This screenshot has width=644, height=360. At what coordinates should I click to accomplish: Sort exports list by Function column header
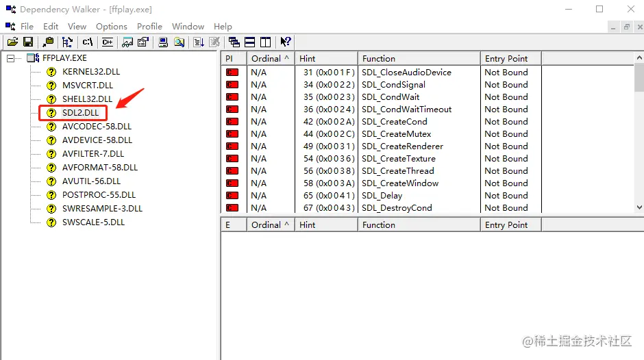pyautogui.click(x=419, y=225)
